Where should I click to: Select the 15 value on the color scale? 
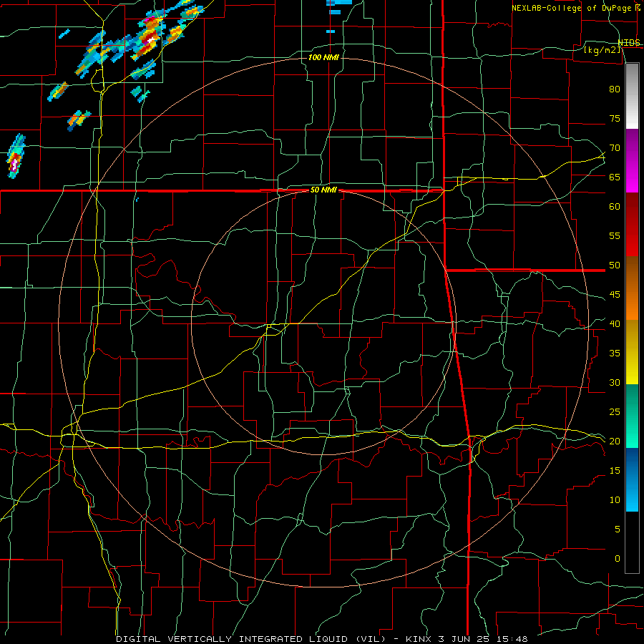pyautogui.click(x=615, y=471)
